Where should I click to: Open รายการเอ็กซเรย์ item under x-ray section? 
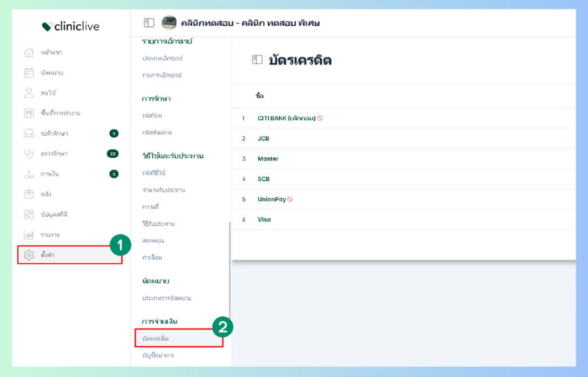tap(162, 75)
